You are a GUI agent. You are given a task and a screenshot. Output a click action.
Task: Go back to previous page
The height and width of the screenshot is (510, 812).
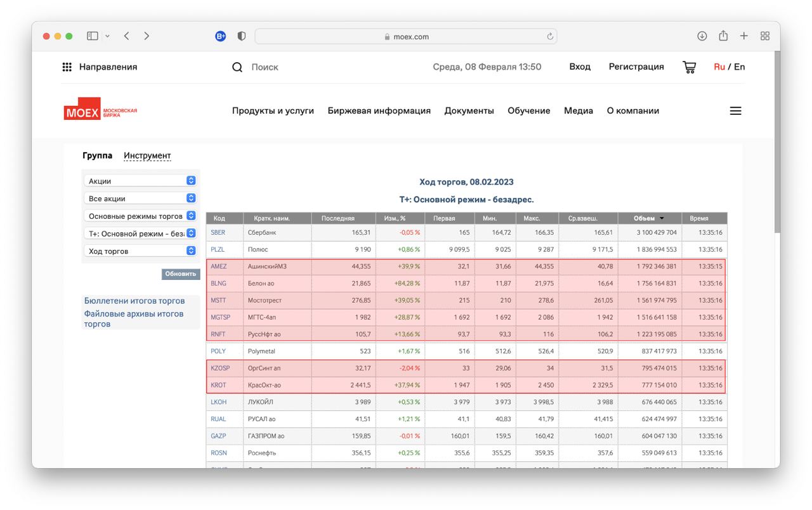(x=127, y=36)
